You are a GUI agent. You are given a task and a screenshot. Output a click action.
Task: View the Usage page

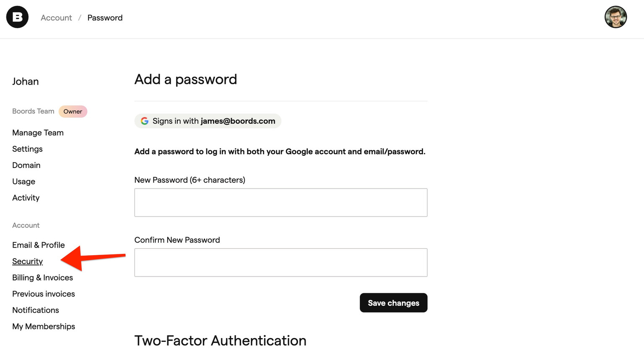[23, 181]
